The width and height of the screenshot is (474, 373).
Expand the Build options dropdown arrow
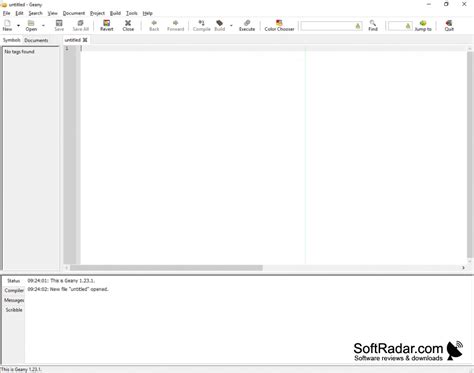coord(231,25)
